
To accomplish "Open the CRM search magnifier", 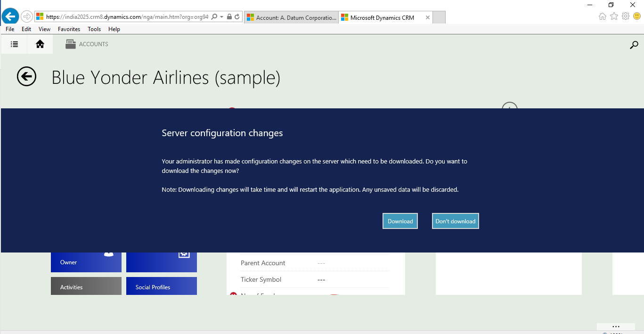I will point(634,45).
